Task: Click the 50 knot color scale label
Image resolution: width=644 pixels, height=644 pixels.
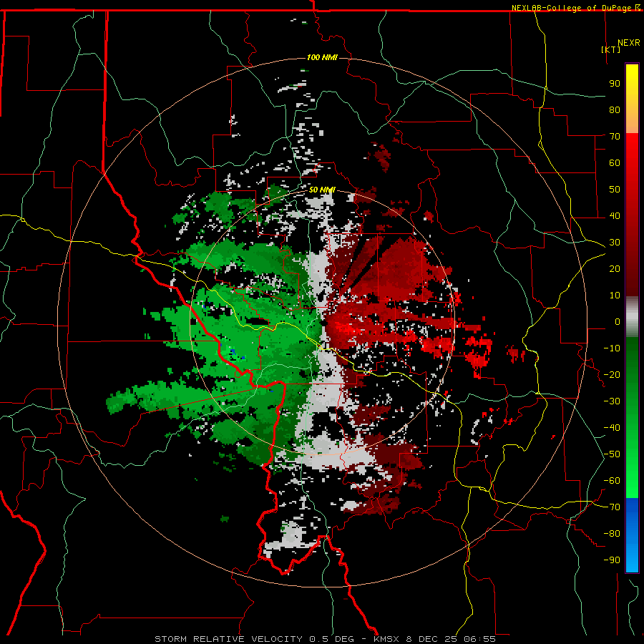Action: pyautogui.click(x=615, y=190)
